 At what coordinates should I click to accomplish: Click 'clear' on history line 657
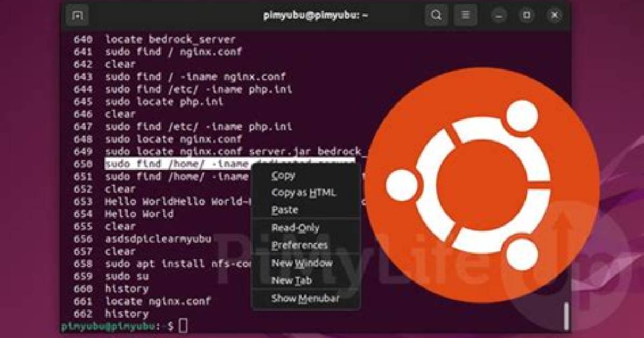click(120, 251)
